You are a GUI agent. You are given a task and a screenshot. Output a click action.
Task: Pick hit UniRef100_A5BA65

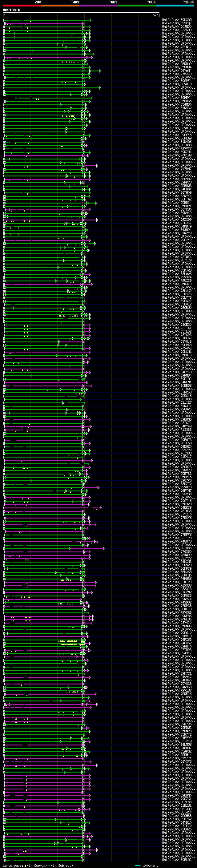[x=177, y=101]
